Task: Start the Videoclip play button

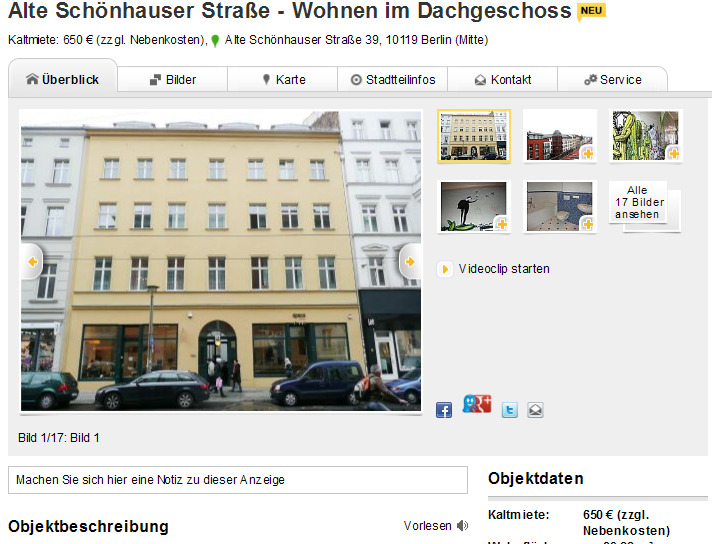Action: [445, 269]
